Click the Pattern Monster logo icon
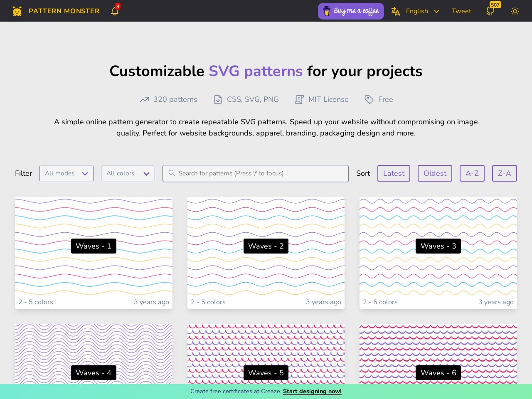 point(17,11)
